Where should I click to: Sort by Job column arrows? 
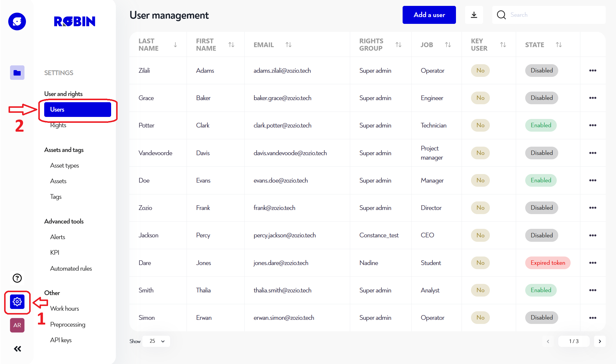click(x=448, y=45)
